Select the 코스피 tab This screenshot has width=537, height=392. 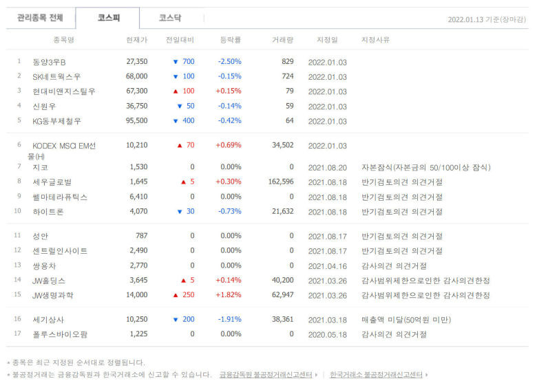(x=109, y=18)
